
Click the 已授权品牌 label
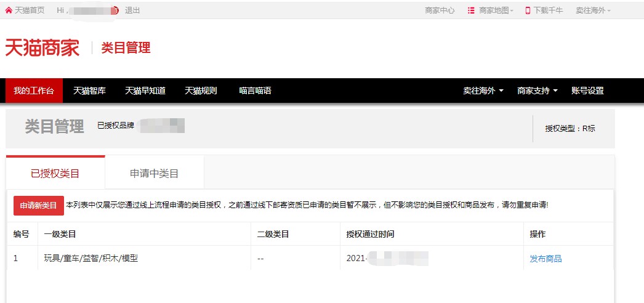(x=116, y=126)
